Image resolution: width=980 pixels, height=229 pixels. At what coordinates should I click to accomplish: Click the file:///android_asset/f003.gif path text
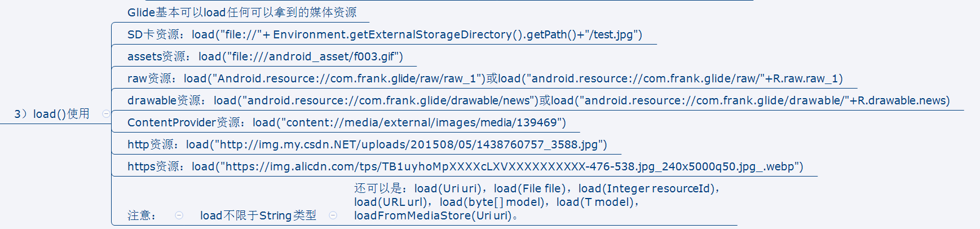[x=316, y=56]
